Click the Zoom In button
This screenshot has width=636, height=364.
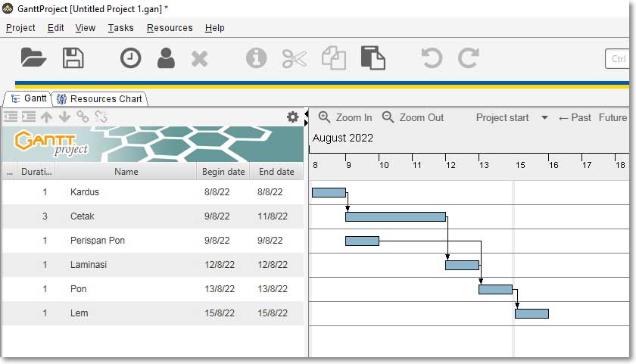pyautogui.click(x=345, y=117)
